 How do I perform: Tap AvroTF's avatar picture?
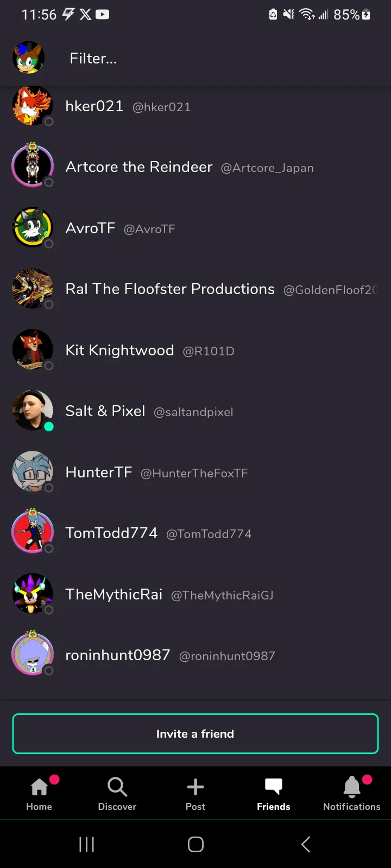[x=33, y=228]
